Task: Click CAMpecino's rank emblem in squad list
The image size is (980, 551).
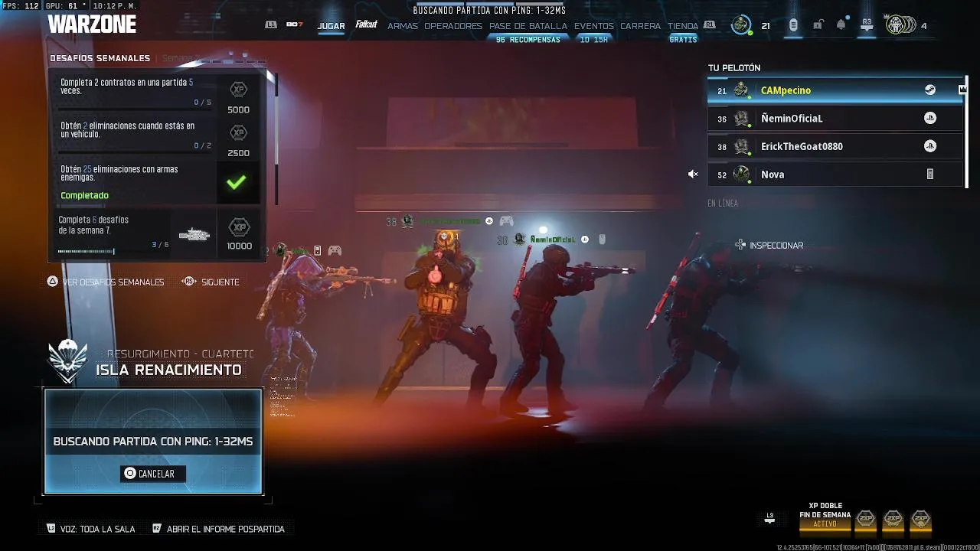Action: (x=741, y=90)
